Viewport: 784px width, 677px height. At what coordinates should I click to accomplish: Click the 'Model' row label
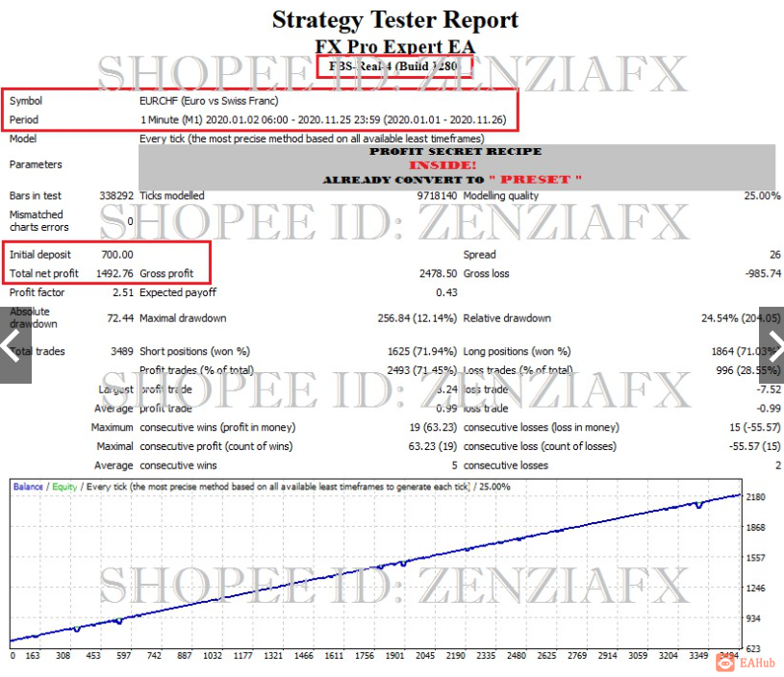pos(23,138)
